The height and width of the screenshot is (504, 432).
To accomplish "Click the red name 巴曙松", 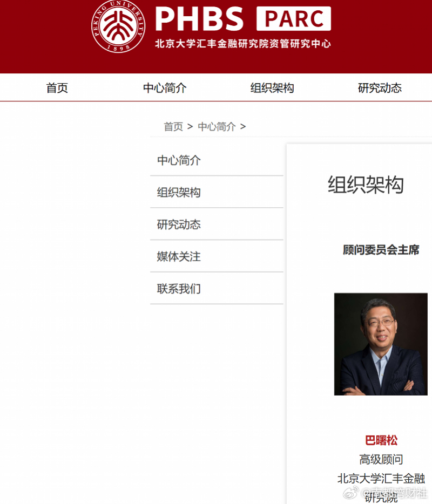I will (381, 440).
